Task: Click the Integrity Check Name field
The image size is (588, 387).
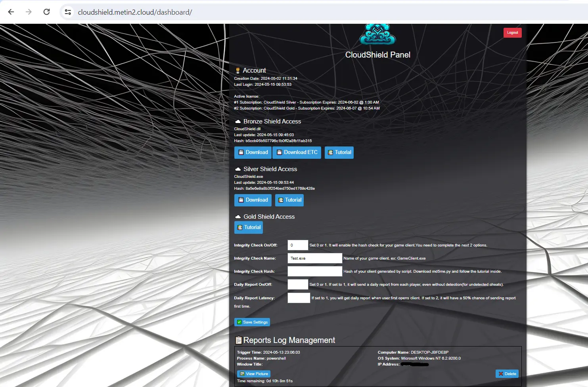Action: [315, 258]
